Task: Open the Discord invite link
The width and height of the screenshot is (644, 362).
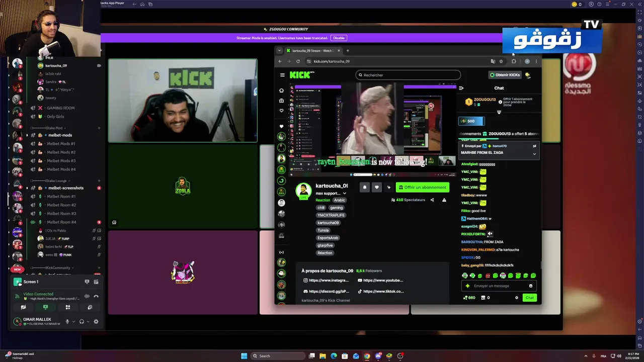Action: coord(326,292)
